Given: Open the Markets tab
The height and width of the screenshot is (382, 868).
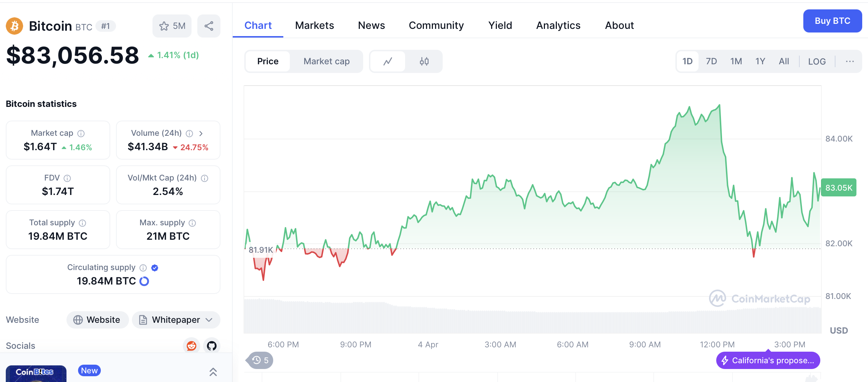Looking at the screenshot, I should tap(314, 25).
